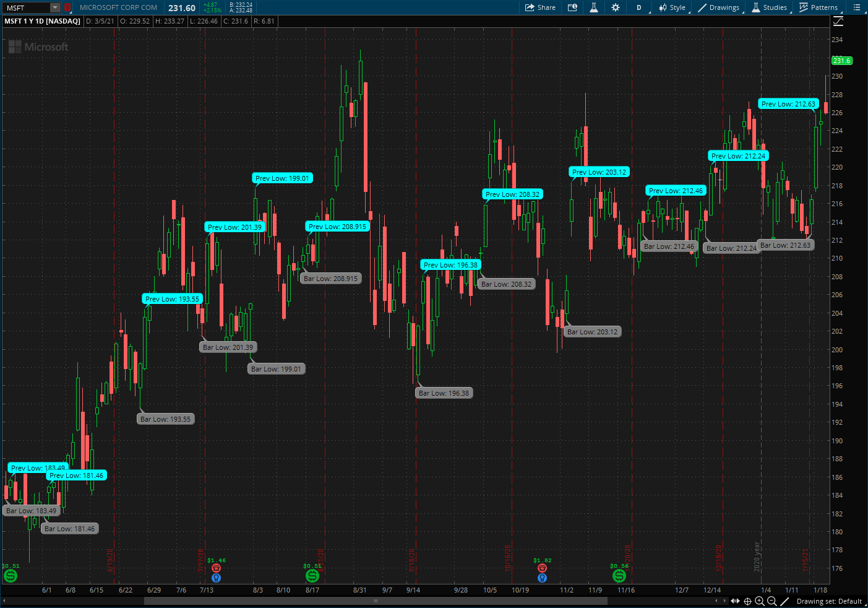The image size is (868, 608).
Task: Click the red symbol link number icon
Action: pos(67,7)
